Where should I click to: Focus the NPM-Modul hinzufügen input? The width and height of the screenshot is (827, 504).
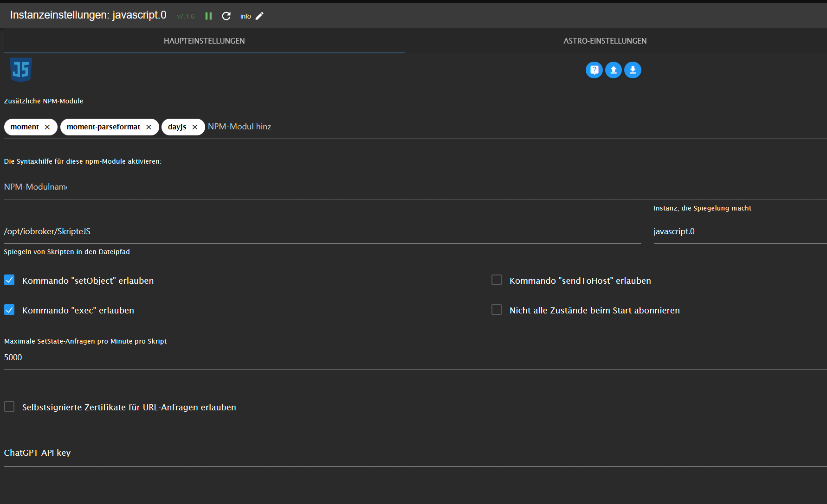(x=239, y=127)
